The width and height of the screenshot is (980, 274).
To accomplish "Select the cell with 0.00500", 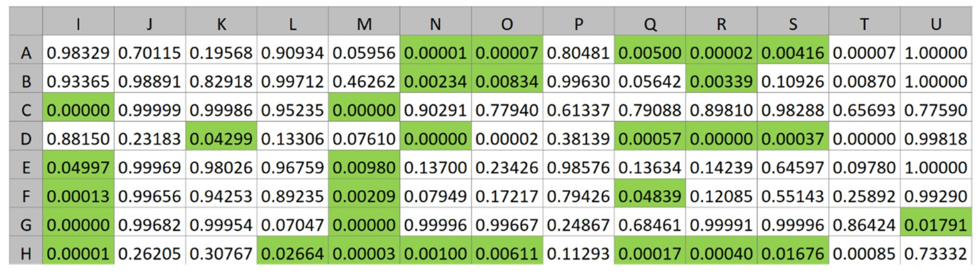I will click(x=650, y=53).
